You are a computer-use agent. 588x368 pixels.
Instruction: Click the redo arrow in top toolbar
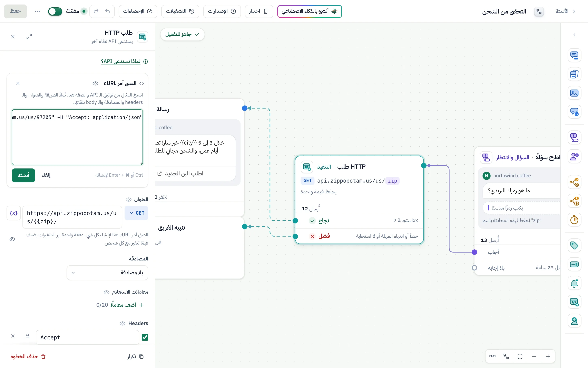[x=96, y=11]
